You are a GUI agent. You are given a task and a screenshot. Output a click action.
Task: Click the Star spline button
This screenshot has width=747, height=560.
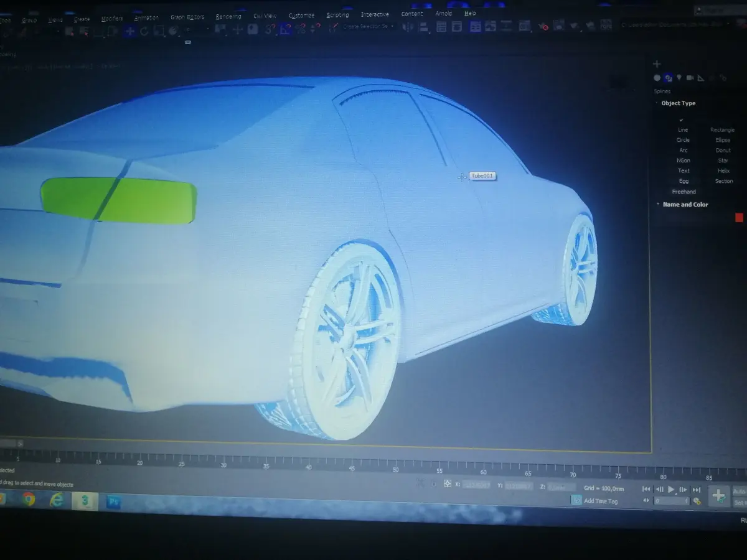[723, 161]
